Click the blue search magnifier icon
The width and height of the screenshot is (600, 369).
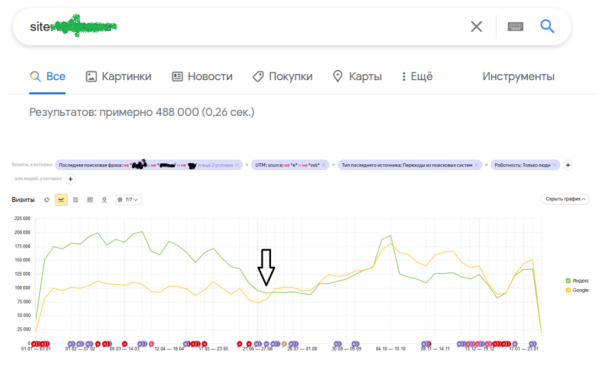click(x=547, y=26)
